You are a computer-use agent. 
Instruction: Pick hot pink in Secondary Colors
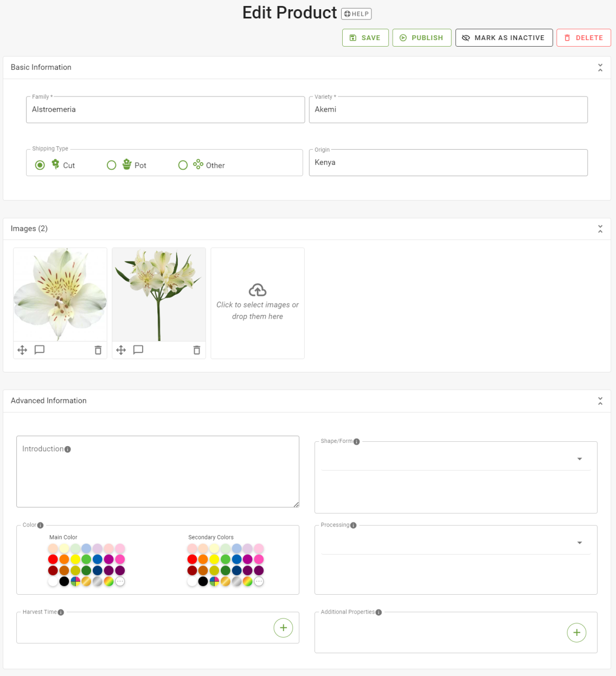click(259, 559)
